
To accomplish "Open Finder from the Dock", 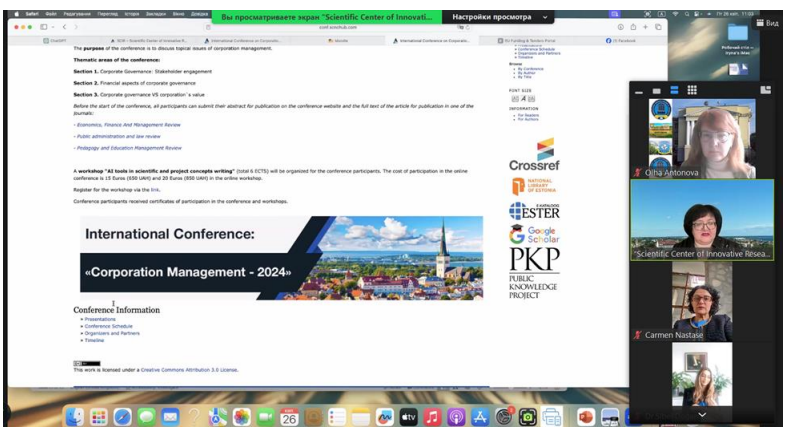I will tap(75, 416).
